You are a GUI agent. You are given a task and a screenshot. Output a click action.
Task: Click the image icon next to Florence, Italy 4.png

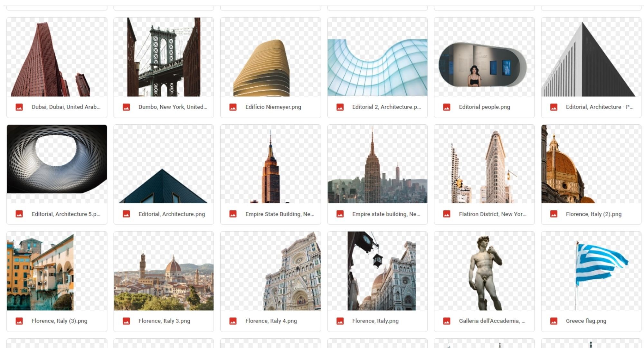232,321
